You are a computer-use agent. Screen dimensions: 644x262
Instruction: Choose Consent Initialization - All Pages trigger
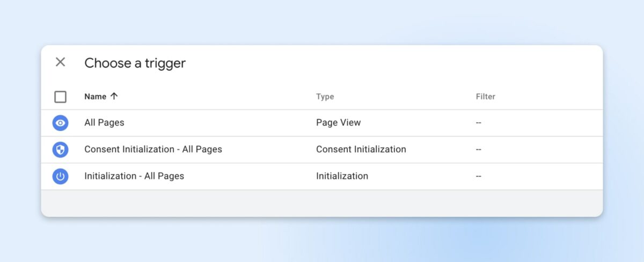click(153, 149)
